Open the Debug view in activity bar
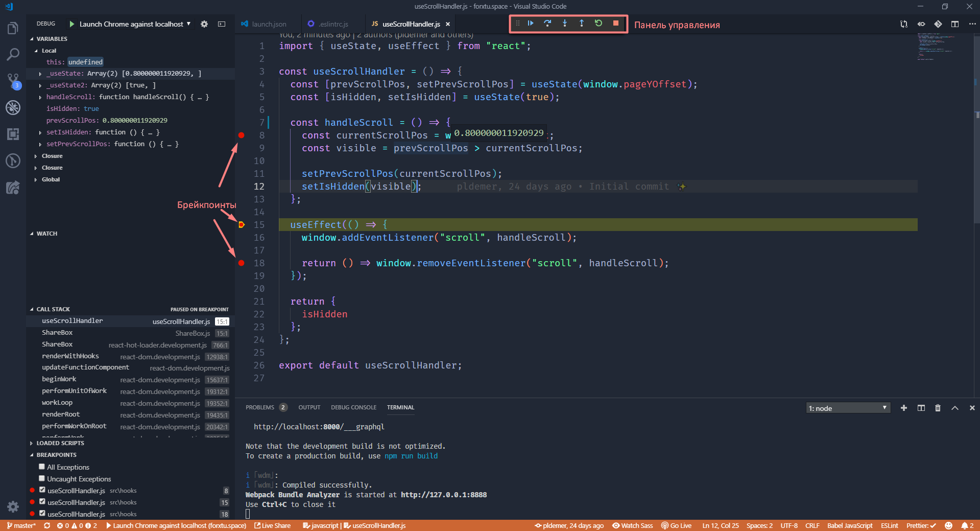The width and height of the screenshot is (980, 531). [x=13, y=107]
